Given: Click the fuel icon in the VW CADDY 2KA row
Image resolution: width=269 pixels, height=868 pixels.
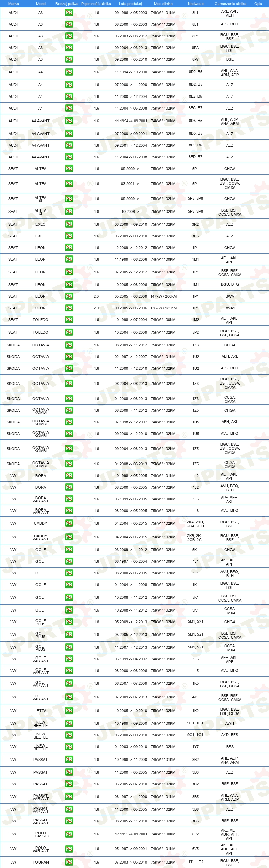Looking at the screenshot, I should click(x=69, y=523).
